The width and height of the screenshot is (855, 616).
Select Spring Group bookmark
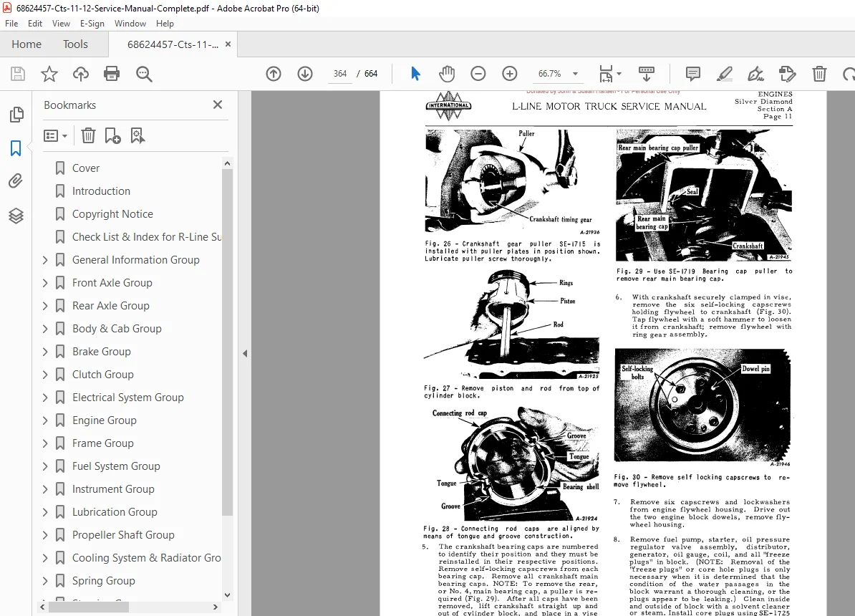tap(104, 580)
